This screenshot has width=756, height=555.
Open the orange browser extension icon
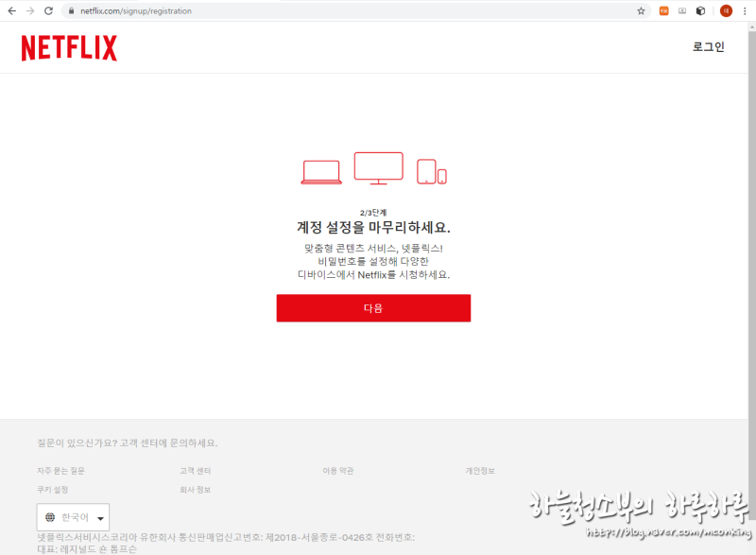pyautogui.click(x=664, y=10)
